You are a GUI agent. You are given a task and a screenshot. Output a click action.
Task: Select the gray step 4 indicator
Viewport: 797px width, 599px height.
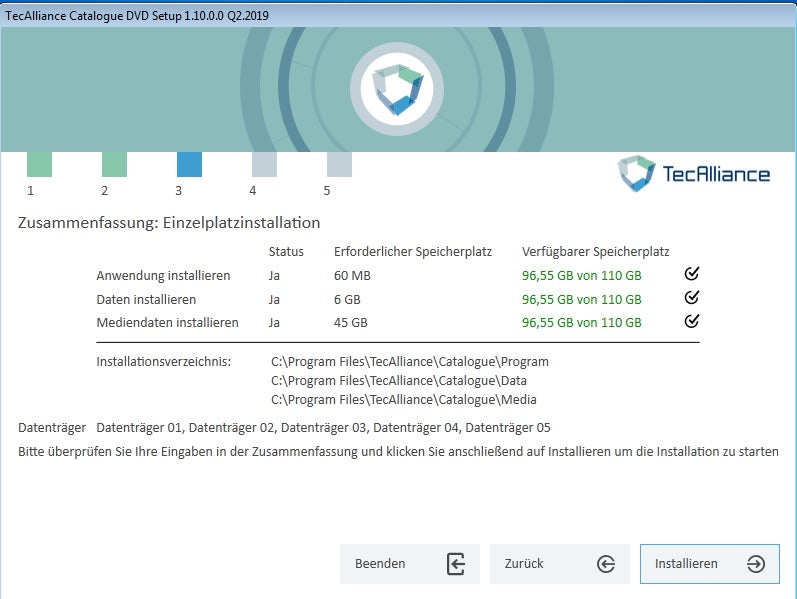tap(264, 165)
